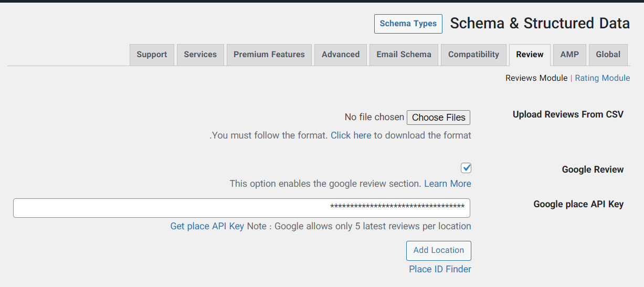The height and width of the screenshot is (287, 644).
Task: Go to the Global tab
Action: [608, 55]
